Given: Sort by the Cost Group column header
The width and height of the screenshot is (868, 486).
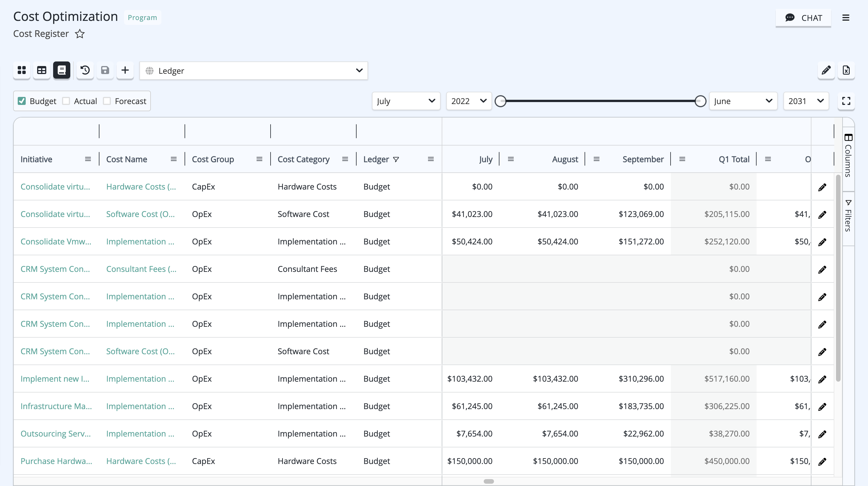Looking at the screenshot, I should point(213,159).
